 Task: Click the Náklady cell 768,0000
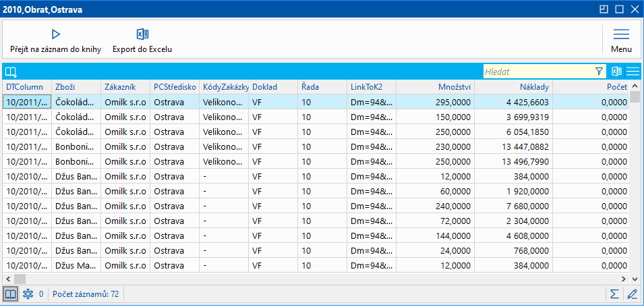[513, 250]
